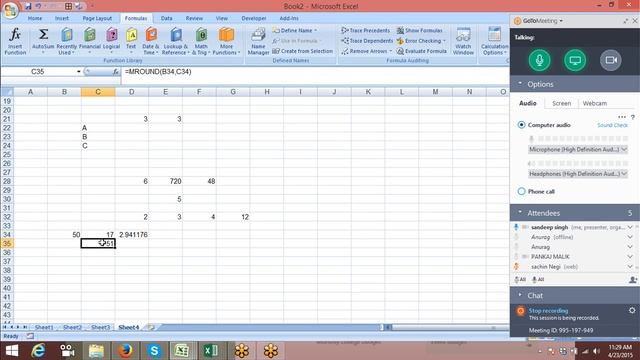Click Sound Check link
This screenshot has width=640, height=360.
click(x=612, y=125)
